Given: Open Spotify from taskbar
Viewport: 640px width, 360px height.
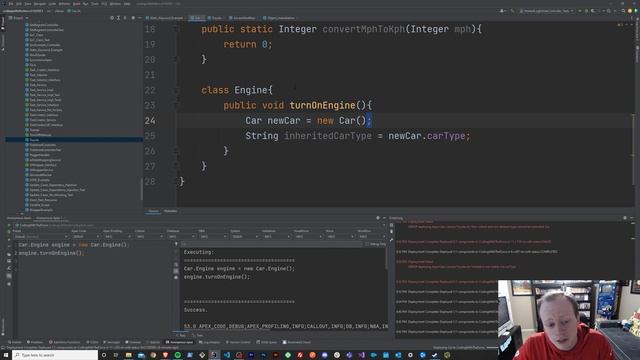Looking at the screenshot, I should (178, 355).
